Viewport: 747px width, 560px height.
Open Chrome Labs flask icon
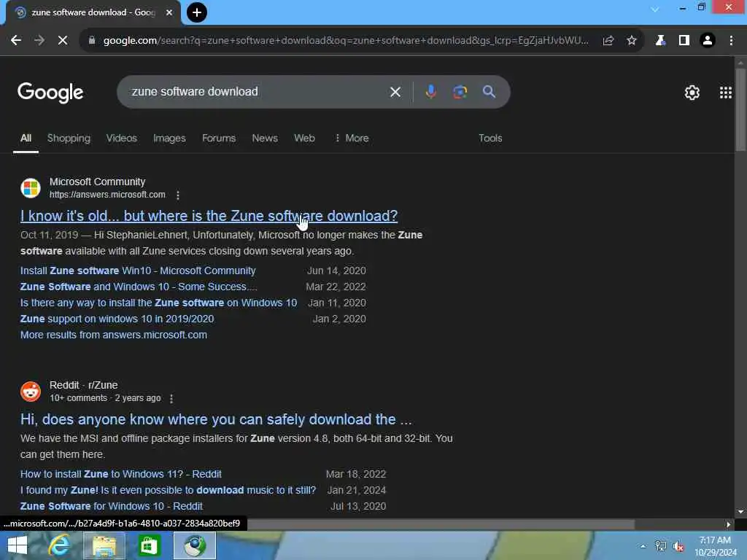pos(660,41)
